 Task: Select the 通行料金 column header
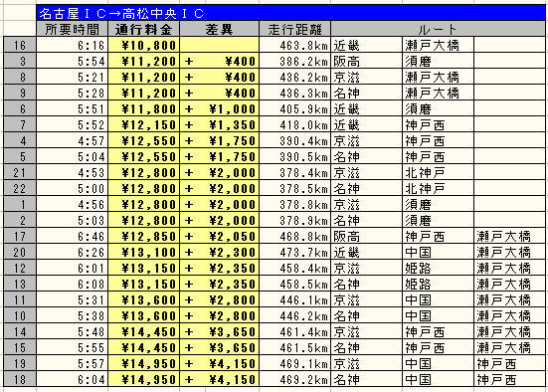[144, 29]
